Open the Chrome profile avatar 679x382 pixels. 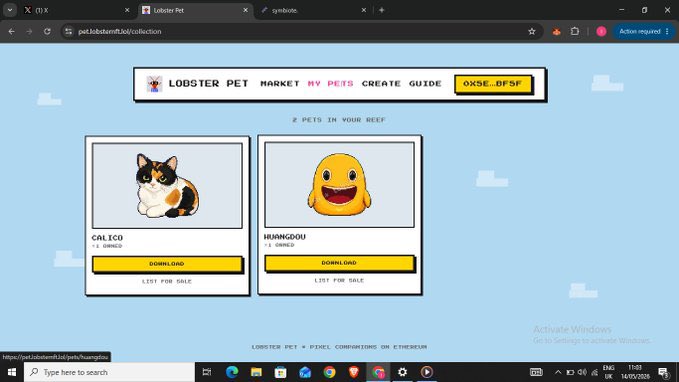pyautogui.click(x=601, y=31)
